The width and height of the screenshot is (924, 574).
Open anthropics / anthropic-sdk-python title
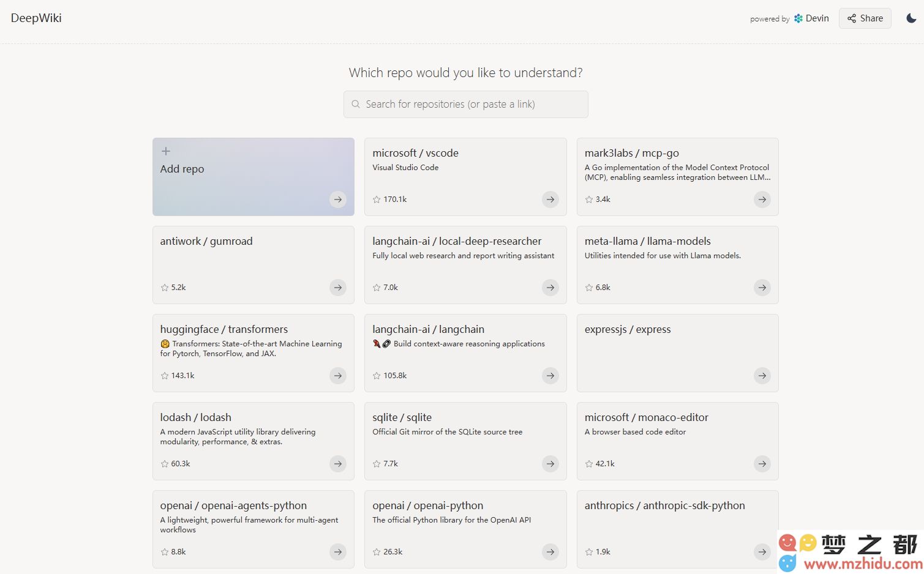(x=665, y=505)
